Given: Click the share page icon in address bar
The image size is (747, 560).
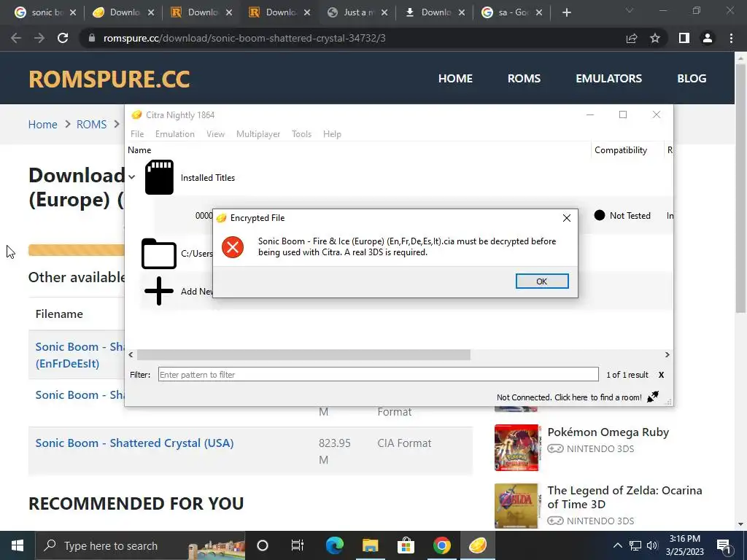Looking at the screenshot, I should point(632,38).
